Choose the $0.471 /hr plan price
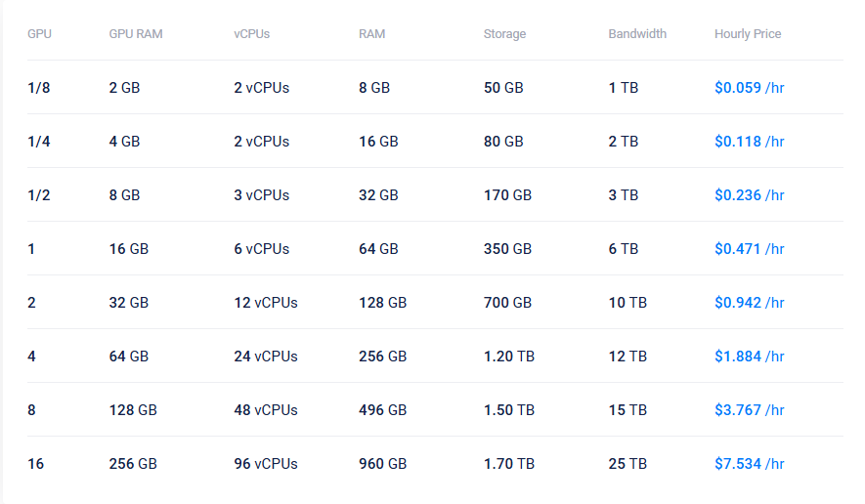 pyautogui.click(x=749, y=249)
